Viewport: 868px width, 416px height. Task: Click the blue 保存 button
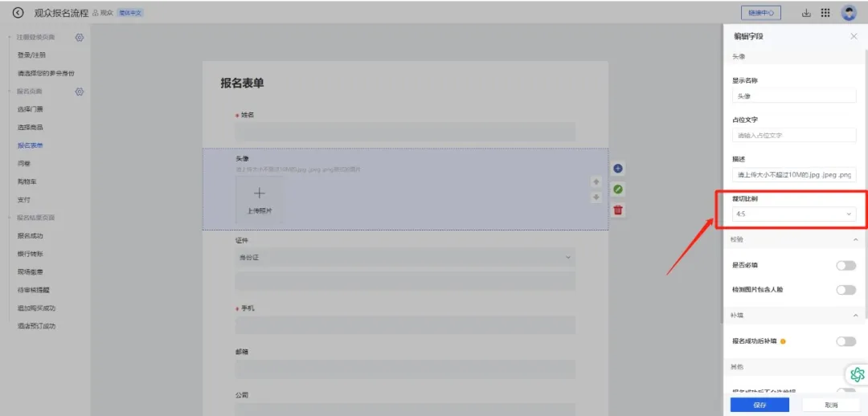click(759, 405)
